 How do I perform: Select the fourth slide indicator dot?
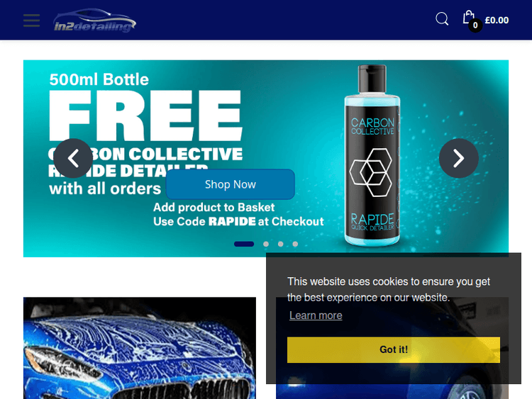coord(295,244)
